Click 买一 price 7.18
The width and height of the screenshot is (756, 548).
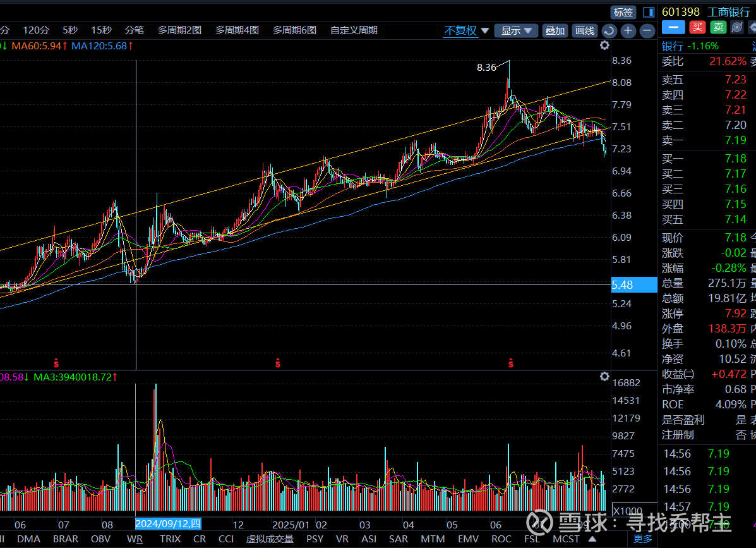[x=735, y=158]
